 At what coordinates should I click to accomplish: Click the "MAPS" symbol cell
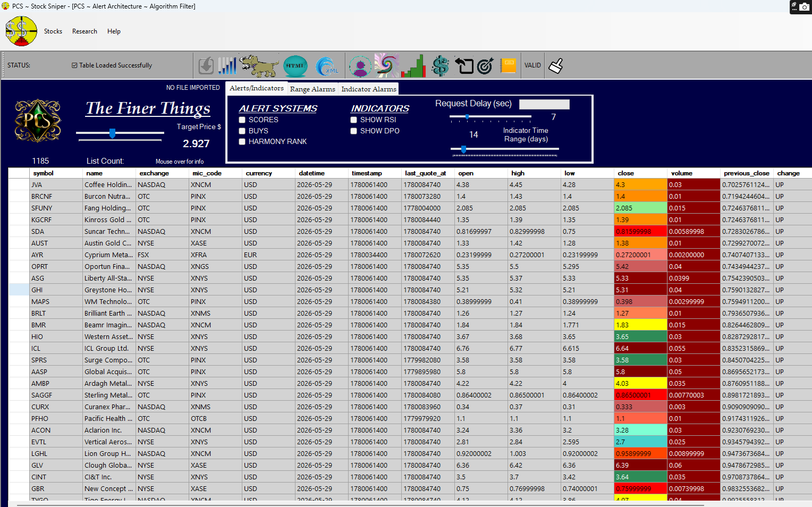point(56,302)
